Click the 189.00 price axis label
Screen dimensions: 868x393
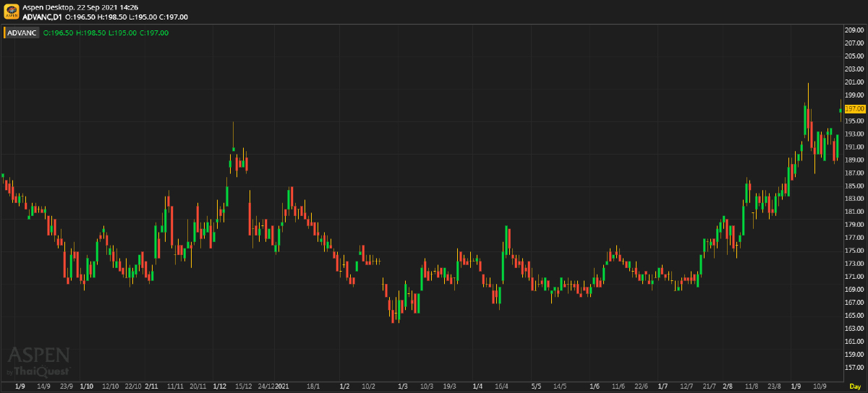855,160
